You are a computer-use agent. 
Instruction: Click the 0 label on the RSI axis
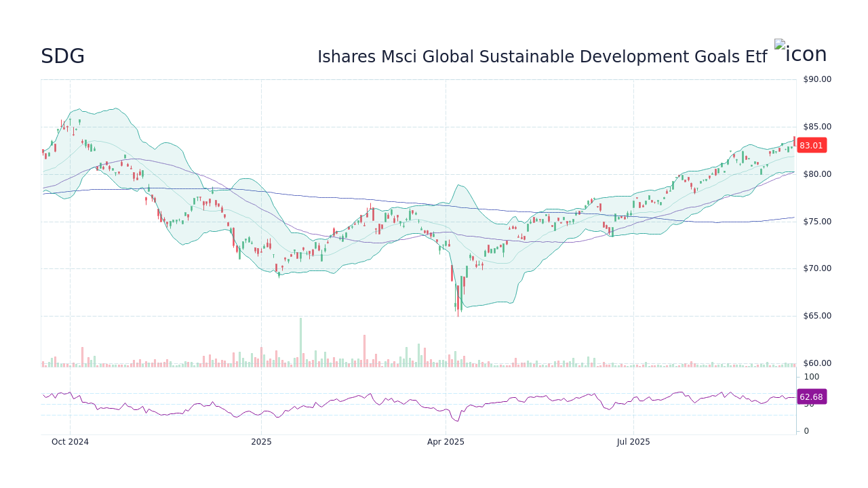coord(806,431)
